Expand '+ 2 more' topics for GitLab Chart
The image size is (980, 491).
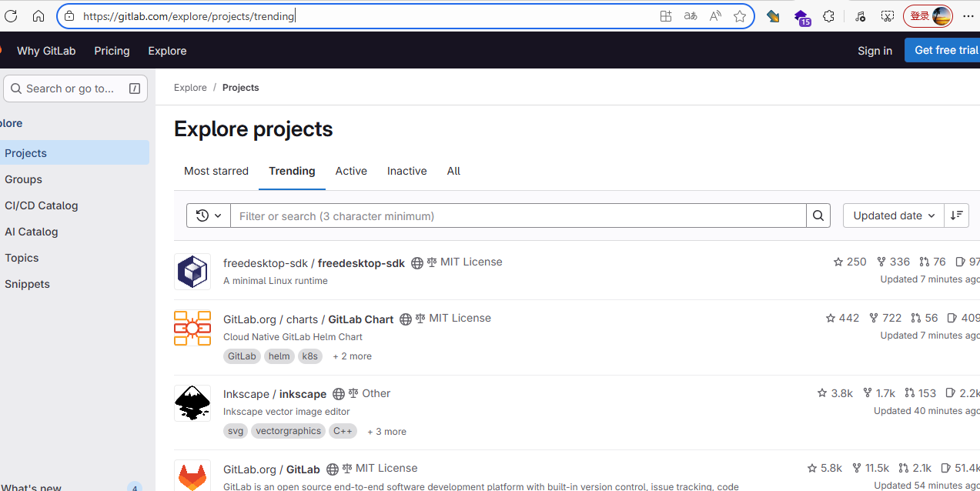352,356
